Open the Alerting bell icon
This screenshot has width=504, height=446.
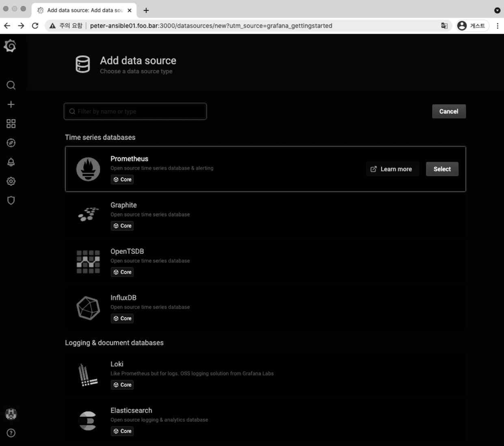pyautogui.click(x=11, y=162)
